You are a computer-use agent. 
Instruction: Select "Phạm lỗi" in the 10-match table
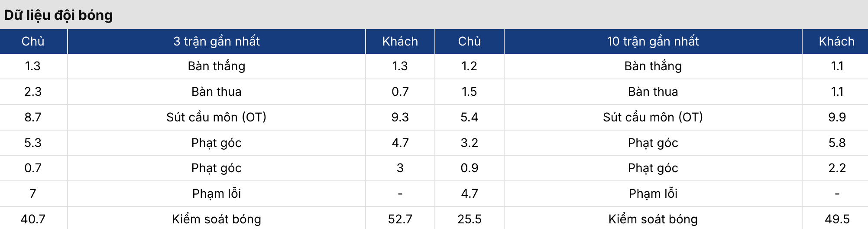(x=653, y=193)
